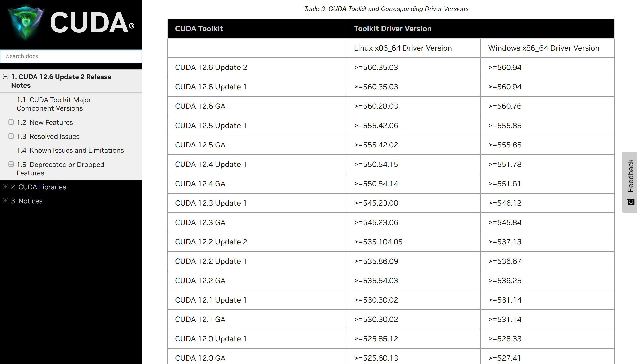Viewport: 637px width, 364px height.
Task: Go to 1.4 Known Issues and Limitations
Action: [x=70, y=150]
